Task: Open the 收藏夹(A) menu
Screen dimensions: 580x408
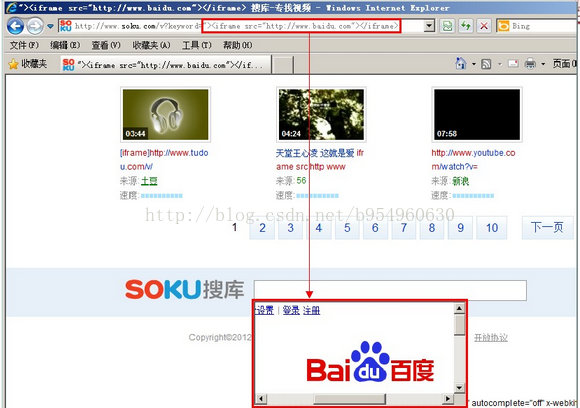Action: coord(151,45)
